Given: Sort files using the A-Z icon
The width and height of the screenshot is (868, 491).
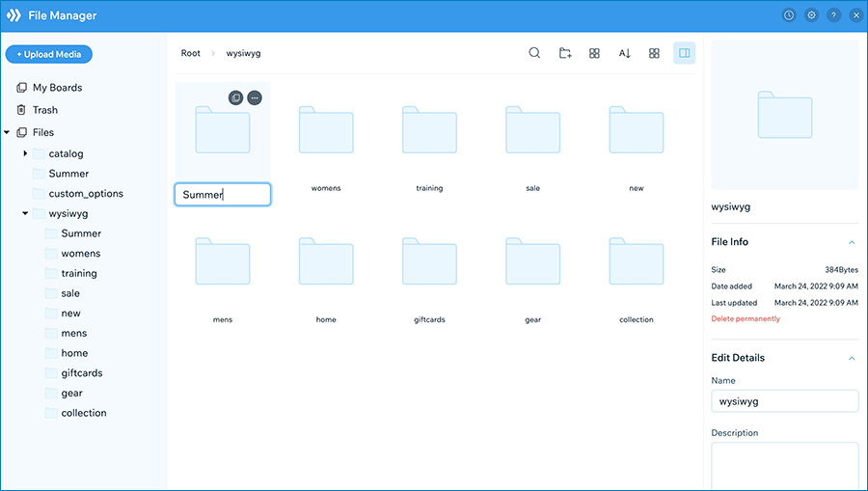Looking at the screenshot, I should coord(624,53).
